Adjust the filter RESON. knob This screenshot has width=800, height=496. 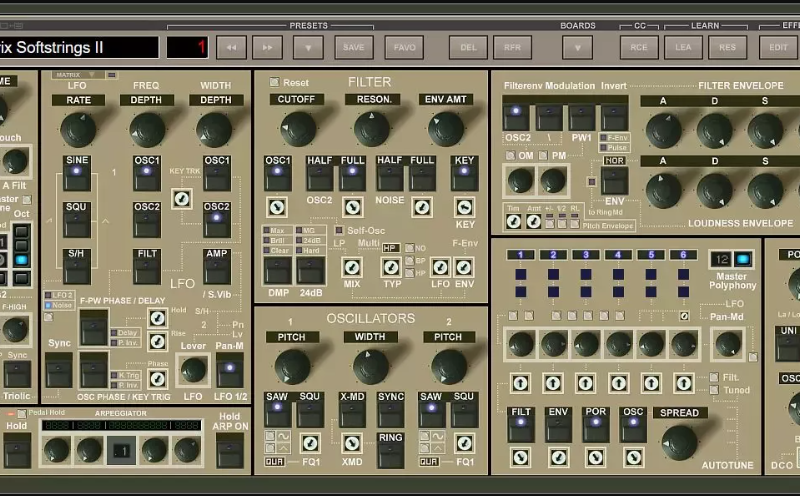point(372,130)
